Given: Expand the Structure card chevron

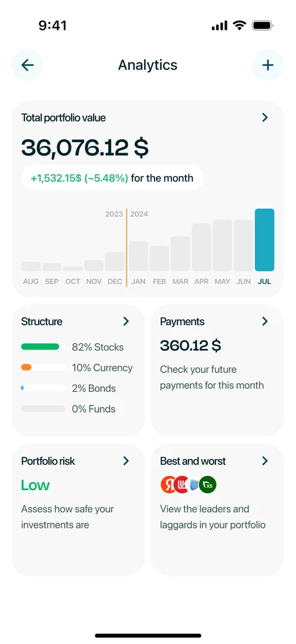Looking at the screenshot, I should [126, 321].
